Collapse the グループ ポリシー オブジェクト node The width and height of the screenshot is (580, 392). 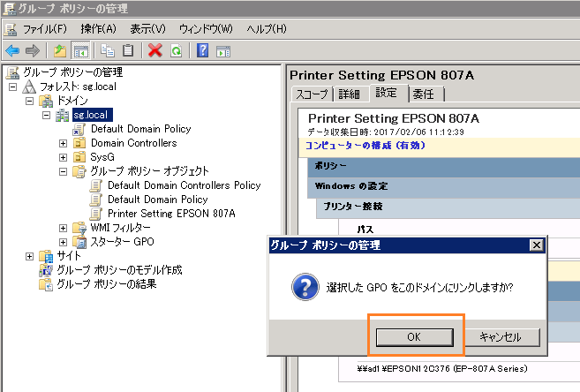point(64,171)
